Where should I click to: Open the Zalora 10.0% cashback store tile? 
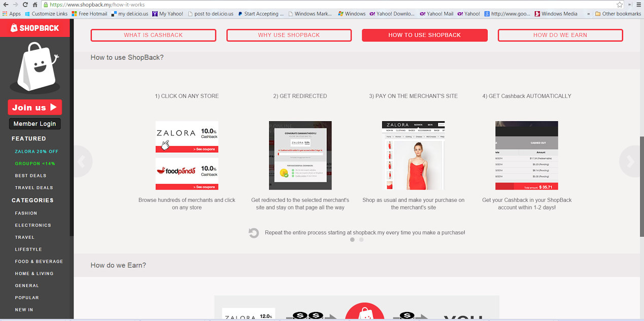(x=187, y=136)
